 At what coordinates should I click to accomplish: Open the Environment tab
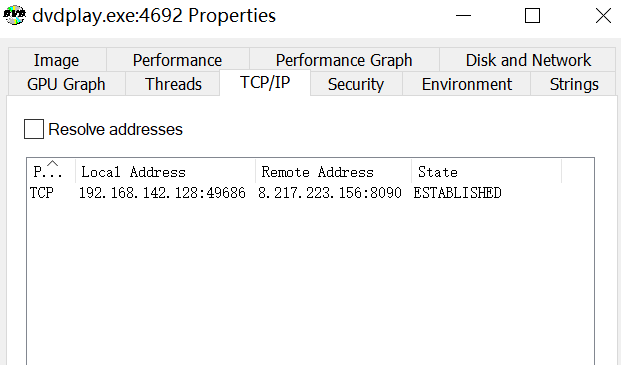[x=467, y=84]
